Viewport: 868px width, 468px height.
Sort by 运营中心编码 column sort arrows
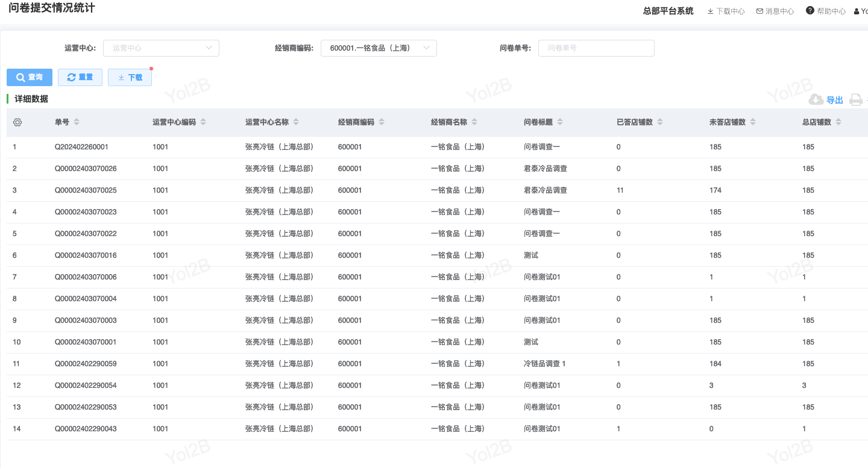(x=203, y=122)
